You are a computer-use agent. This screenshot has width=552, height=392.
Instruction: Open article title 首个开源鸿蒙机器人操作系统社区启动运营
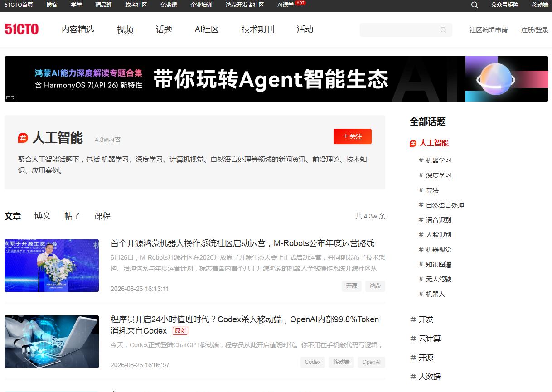pos(242,243)
